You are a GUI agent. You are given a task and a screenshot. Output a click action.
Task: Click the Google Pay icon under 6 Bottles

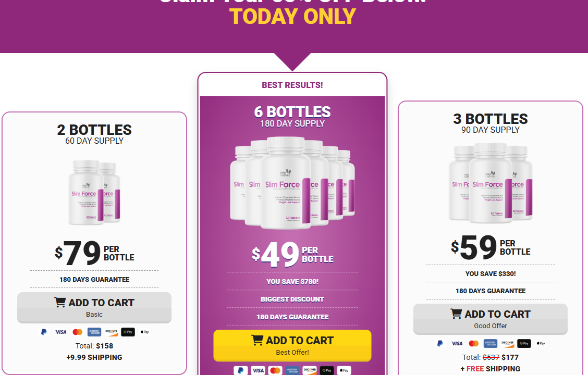tap(327, 370)
